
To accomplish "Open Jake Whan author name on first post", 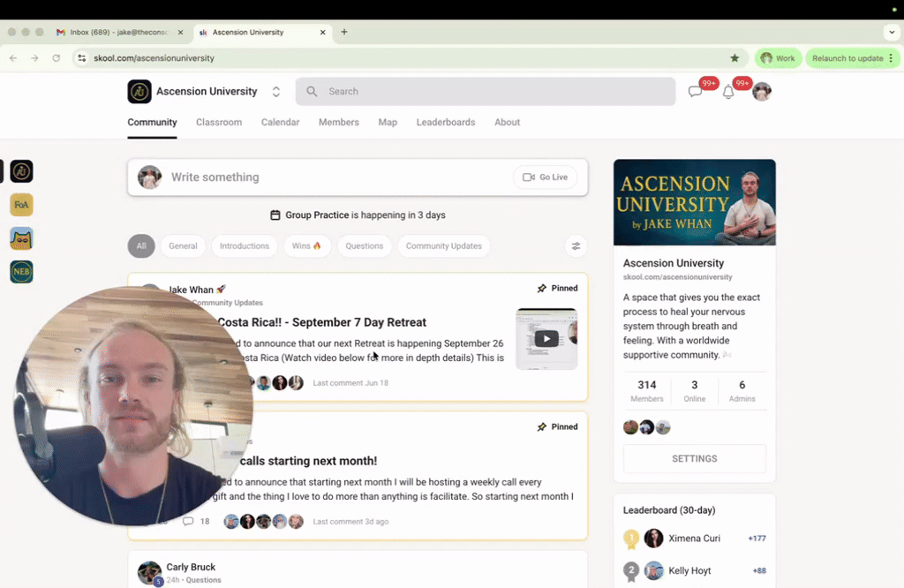I will (192, 290).
